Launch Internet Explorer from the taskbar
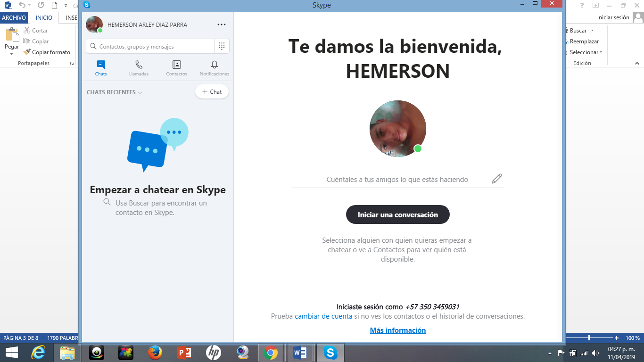644x362 pixels. point(38,353)
